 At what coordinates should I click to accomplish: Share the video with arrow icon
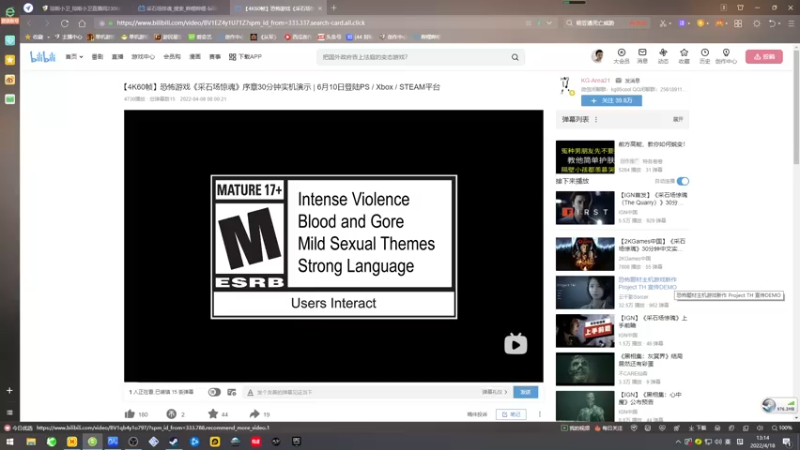tap(254, 414)
